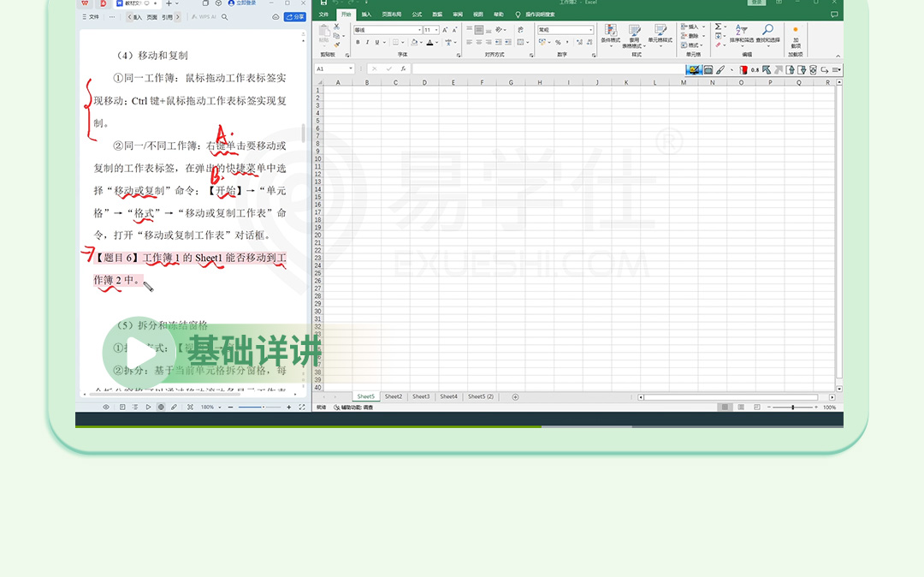Select the Sheet3 worksheet tab
This screenshot has width=924, height=577.
(421, 396)
